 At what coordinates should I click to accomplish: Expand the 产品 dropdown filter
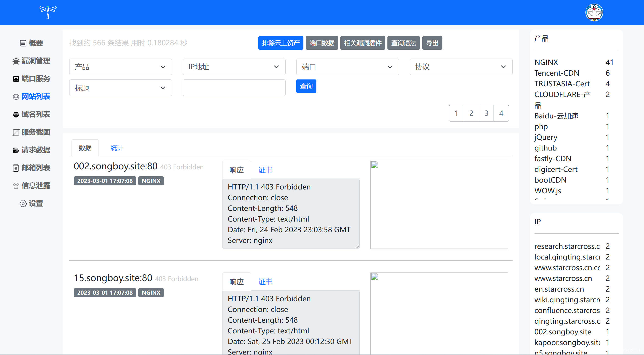tap(120, 67)
